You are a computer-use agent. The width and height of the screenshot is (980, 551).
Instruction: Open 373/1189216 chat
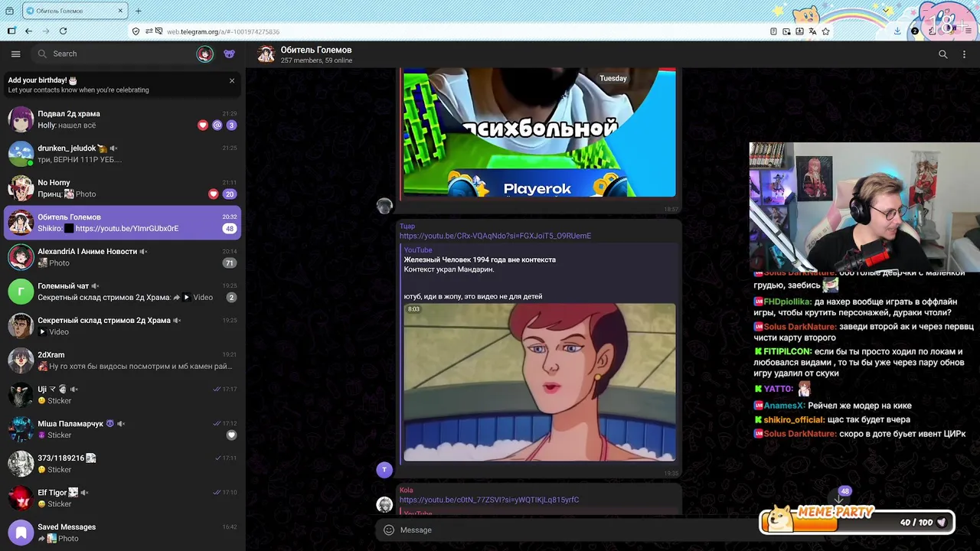[x=122, y=464]
